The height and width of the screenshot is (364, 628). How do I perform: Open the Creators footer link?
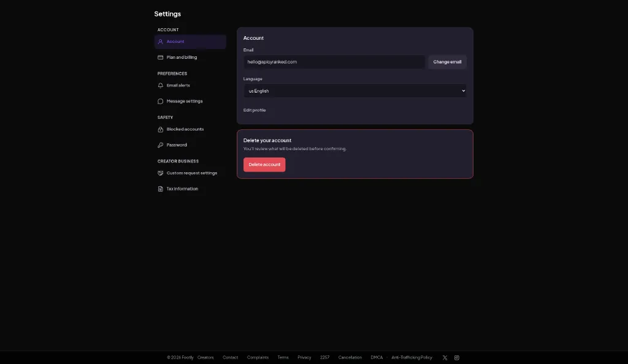click(205, 358)
